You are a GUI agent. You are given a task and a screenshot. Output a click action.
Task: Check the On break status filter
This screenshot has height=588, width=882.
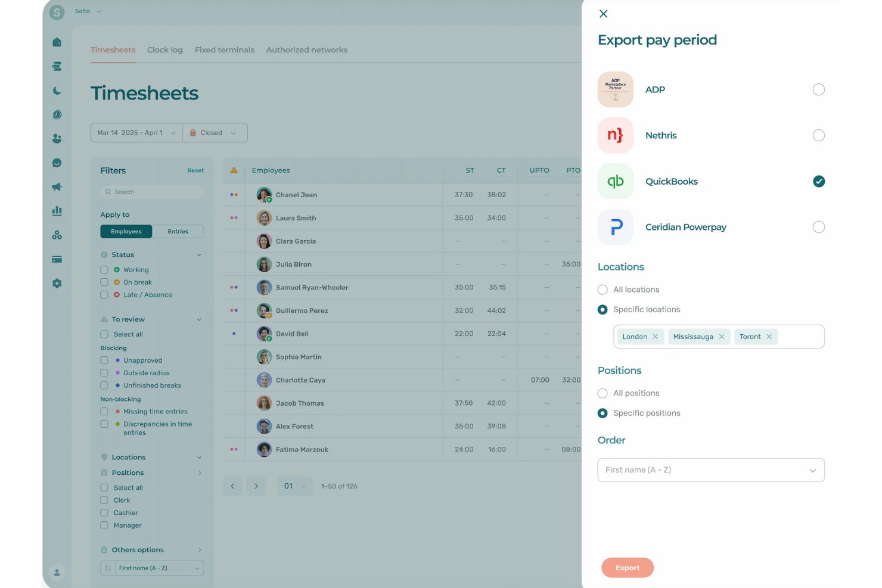(104, 282)
